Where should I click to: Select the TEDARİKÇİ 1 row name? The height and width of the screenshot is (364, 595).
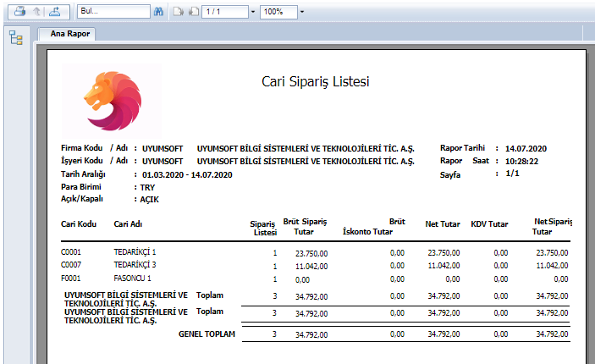tap(135, 252)
